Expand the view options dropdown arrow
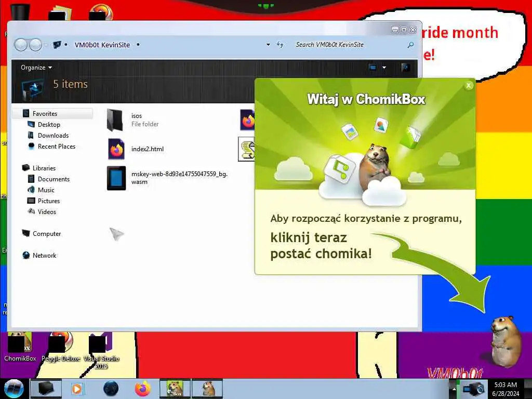Image resolution: width=532 pixels, height=399 pixels. [384, 68]
